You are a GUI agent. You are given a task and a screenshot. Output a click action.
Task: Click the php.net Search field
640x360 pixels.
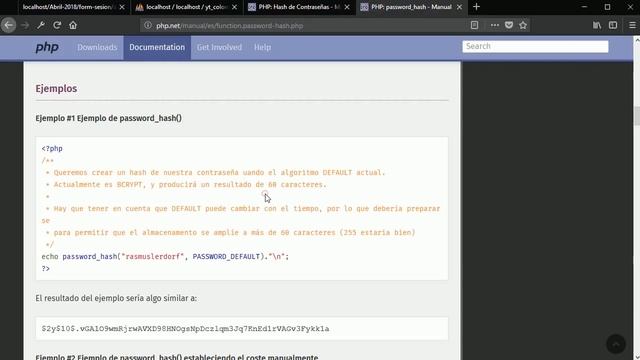point(535,47)
